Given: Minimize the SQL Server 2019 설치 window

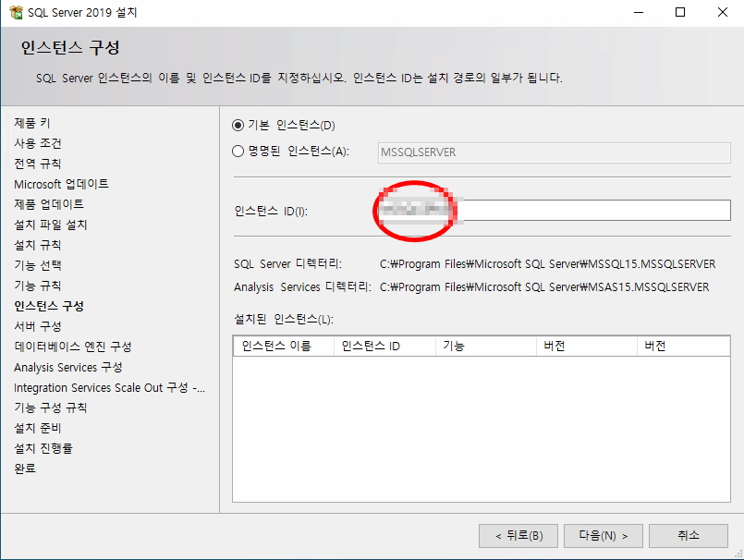Looking at the screenshot, I should 639,12.
